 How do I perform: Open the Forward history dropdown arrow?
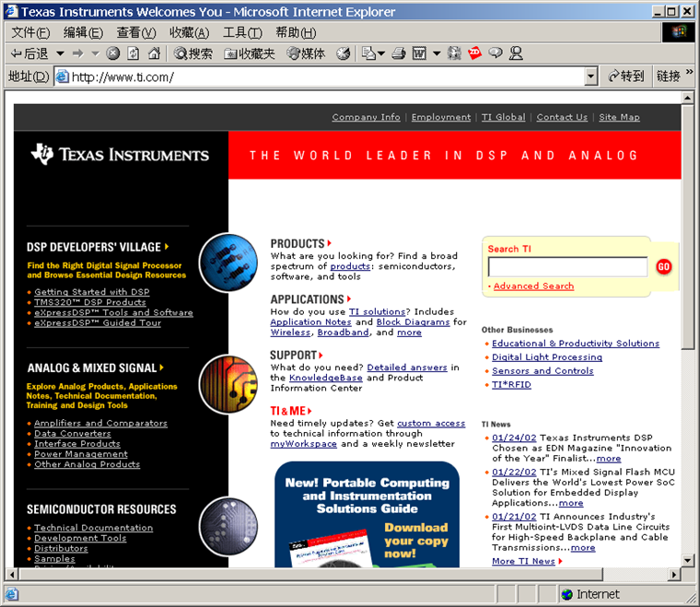coord(95,54)
